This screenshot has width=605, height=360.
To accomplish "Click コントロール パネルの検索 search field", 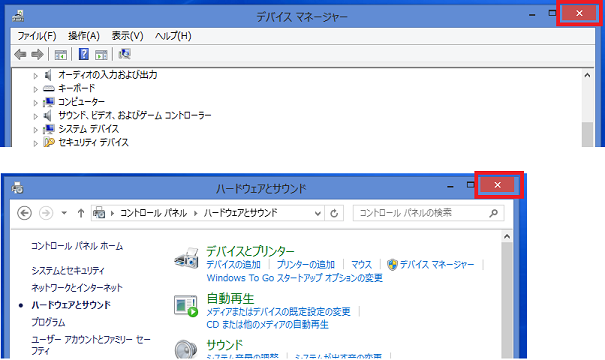I will click(x=428, y=213).
